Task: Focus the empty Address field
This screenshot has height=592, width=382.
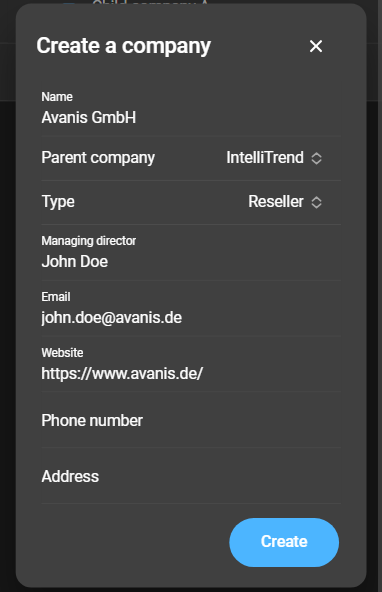Action: (191, 476)
